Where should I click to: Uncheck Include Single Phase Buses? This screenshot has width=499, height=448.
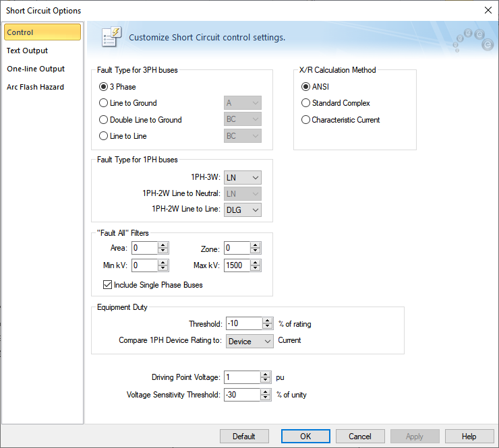[x=107, y=285]
